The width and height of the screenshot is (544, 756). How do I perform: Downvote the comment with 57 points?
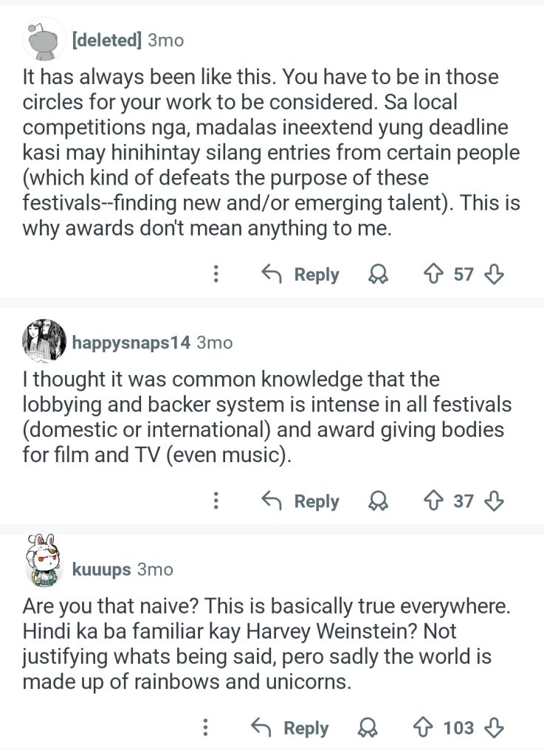[x=493, y=275]
